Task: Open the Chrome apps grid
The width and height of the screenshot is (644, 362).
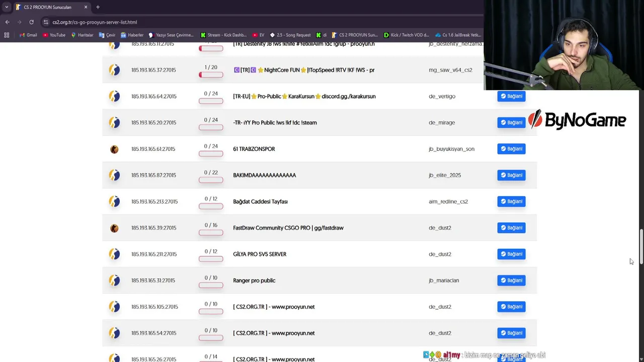Action: 7,35
